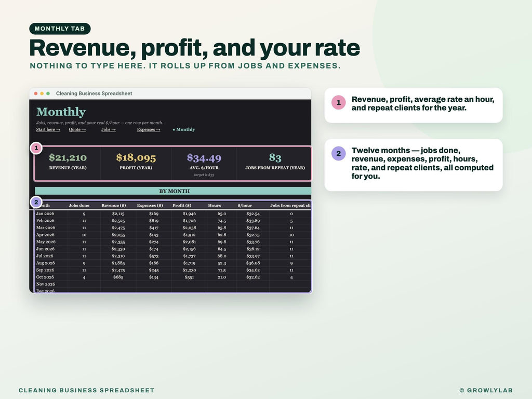Viewport: 532px width, 399px height.
Task: Select the 'May 2026' row label
Action: tap(46, 242)
